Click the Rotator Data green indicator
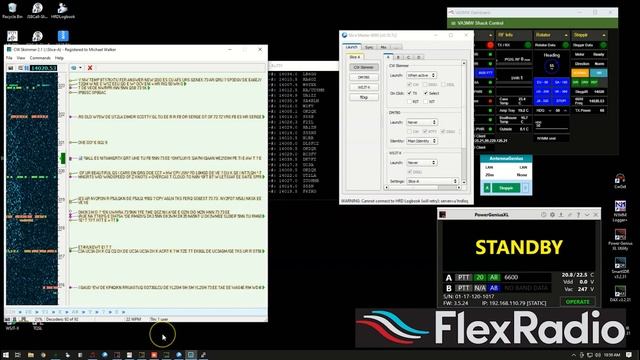The width and height of the screenshot is (640, 360). (x=565, y=45)
